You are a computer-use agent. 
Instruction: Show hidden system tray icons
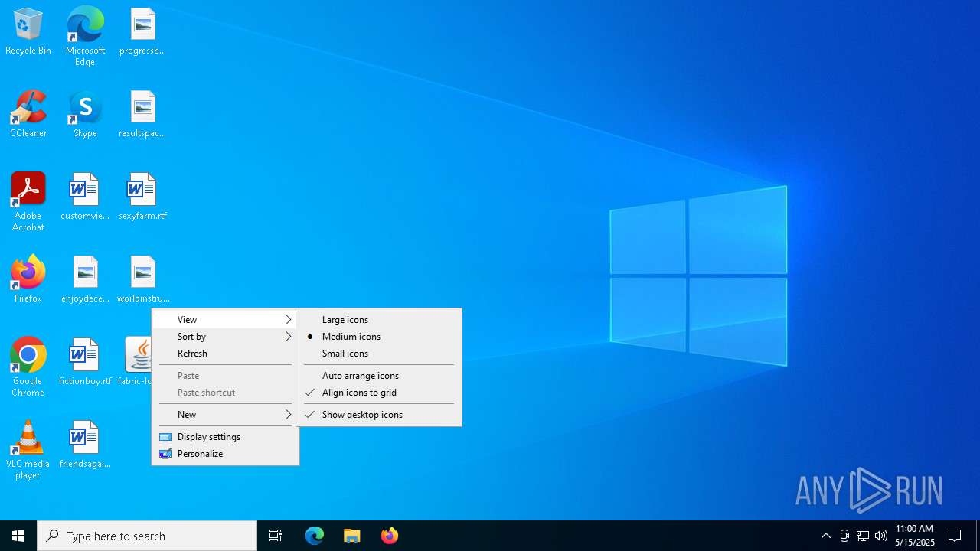coord(826,536)
